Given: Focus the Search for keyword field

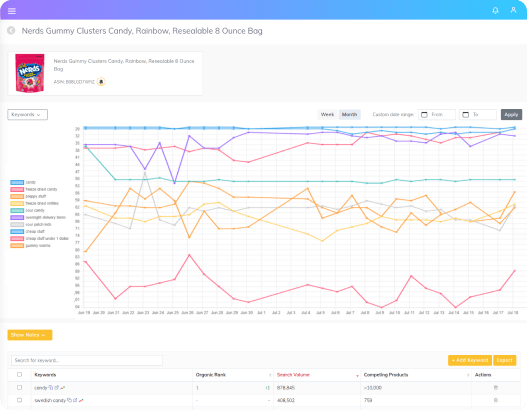Looking at the screenshot, I should point(87,360).
